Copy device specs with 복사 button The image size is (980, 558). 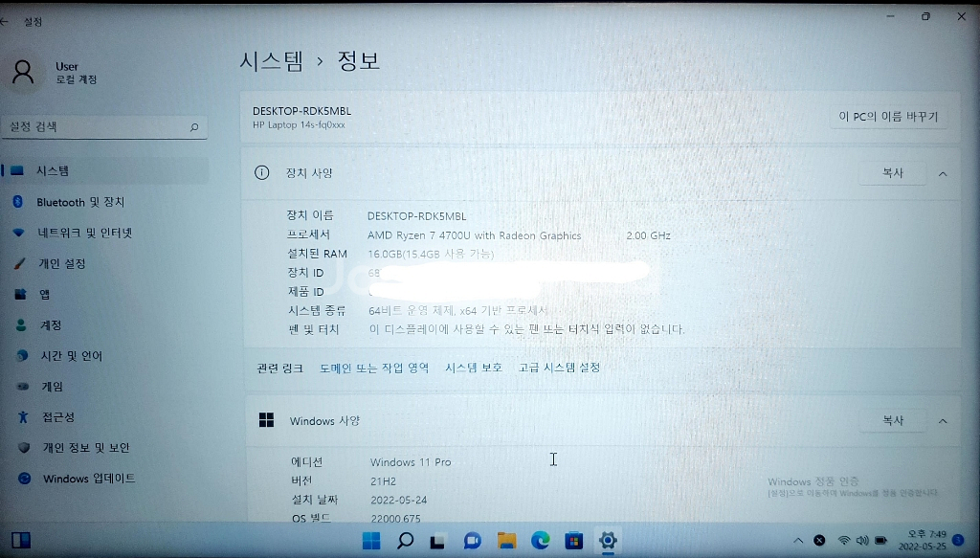pos(892,173)
